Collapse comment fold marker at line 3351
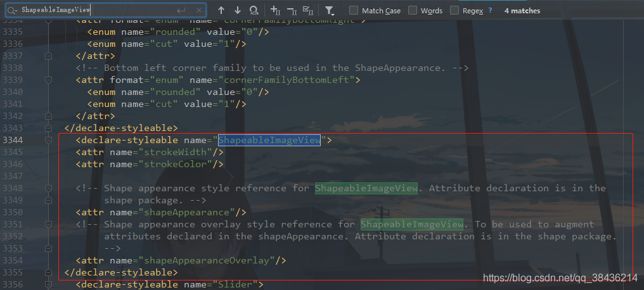The image size is (644, 290). tap(48, 224)
